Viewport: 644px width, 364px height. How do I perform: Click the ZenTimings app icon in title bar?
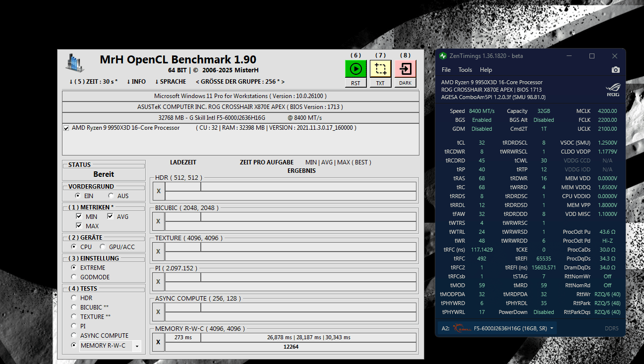[443, 56]
